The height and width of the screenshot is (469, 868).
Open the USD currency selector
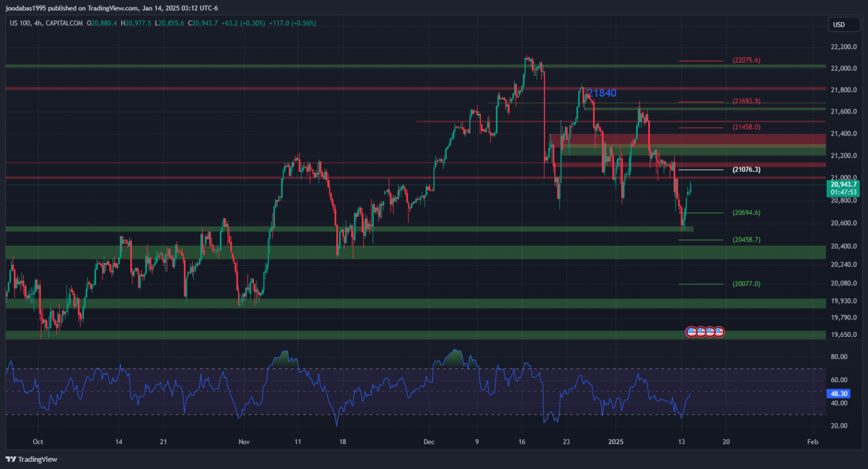coord(838,24)
